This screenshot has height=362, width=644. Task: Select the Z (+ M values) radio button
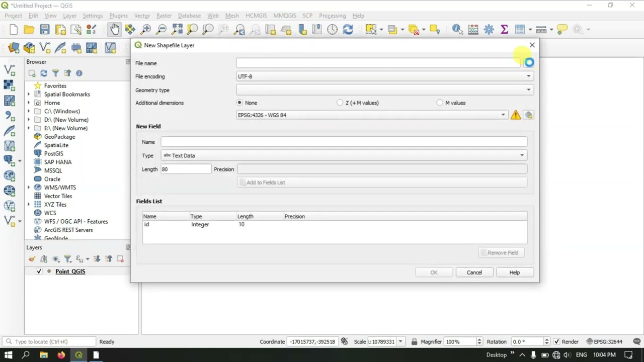pyautogui.click(x=340, y=103)
